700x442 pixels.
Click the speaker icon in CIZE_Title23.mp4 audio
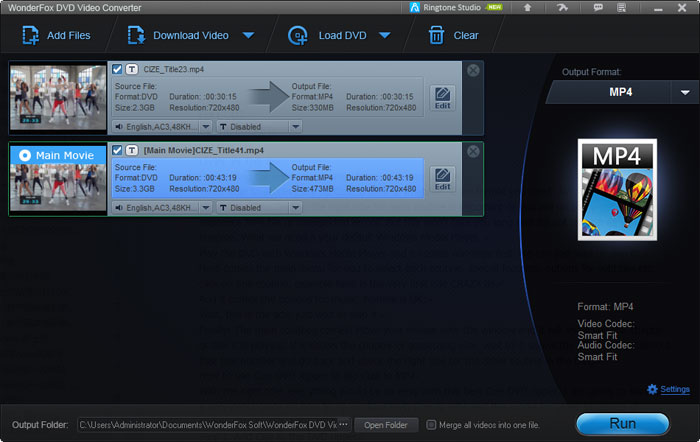point(119,127)
